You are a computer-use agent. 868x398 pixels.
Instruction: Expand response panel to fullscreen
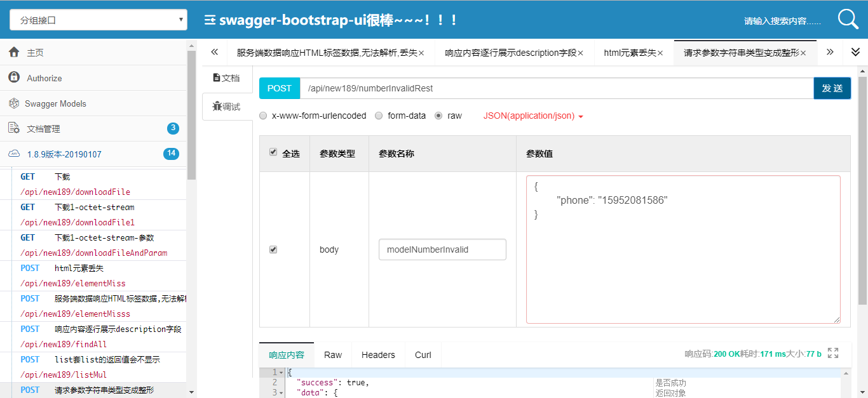click(x=833, y=353)
